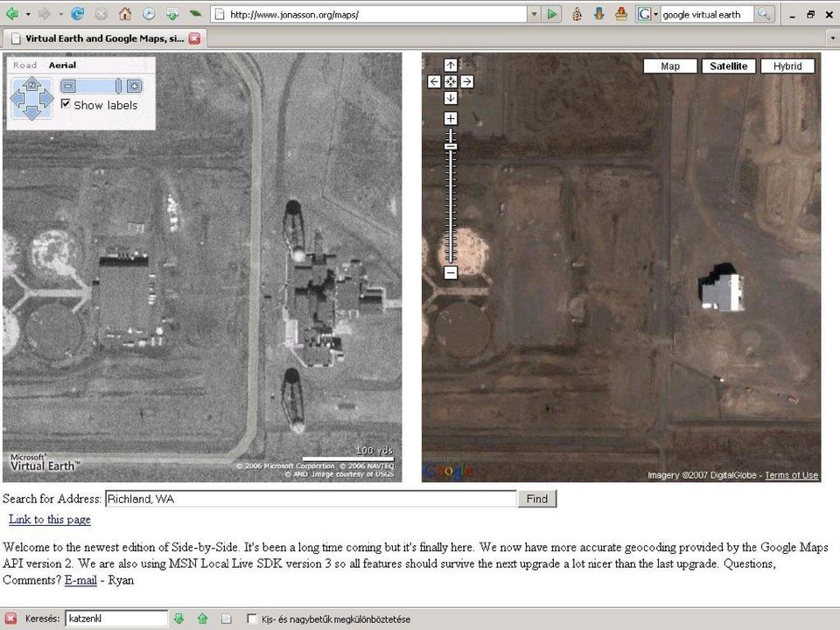Go back with the green Back arrow
This screenshot has height=630, width=840.
[11, 14]
